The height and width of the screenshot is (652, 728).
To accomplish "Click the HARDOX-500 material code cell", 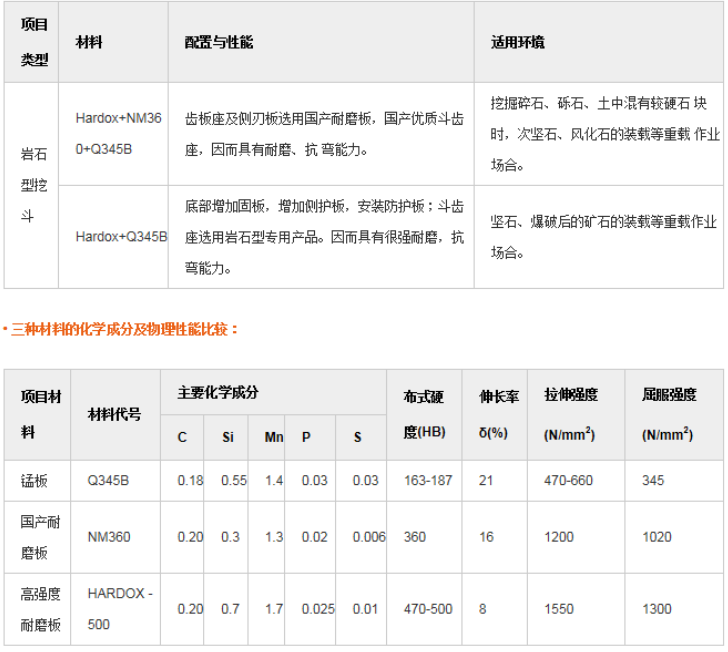I will 119,608.
